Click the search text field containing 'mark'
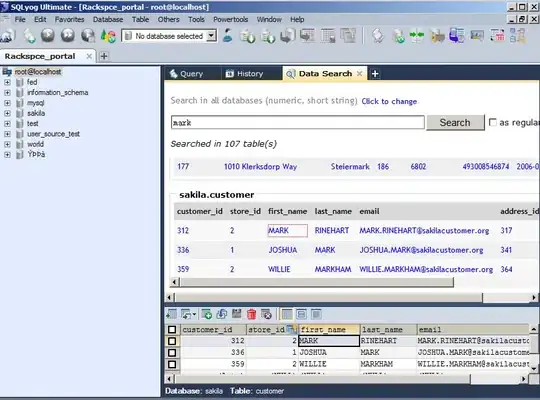The image size is (540, 400). click(x=298, y=123)
